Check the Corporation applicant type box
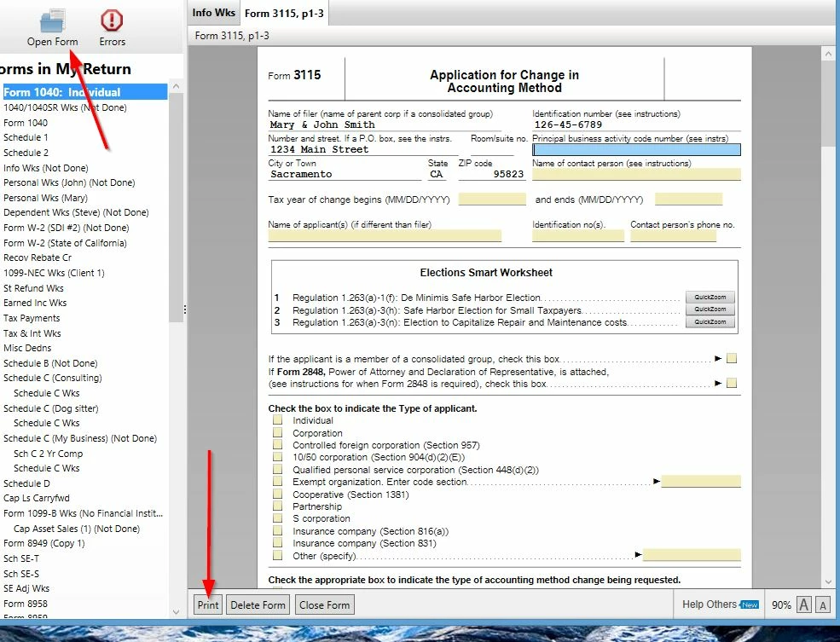Screen dimensions: 840x642 (277, 432)
